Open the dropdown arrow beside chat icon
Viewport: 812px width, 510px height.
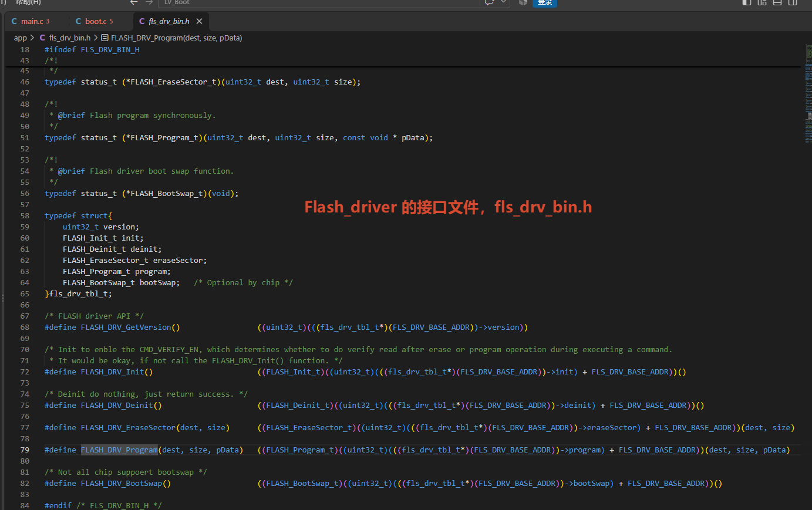tap(503, 2)
